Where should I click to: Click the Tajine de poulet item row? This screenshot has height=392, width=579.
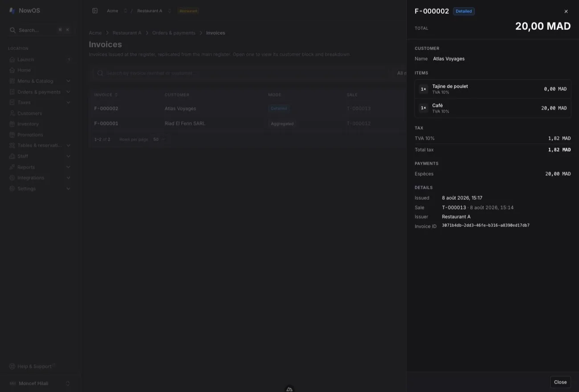tap(493, 89)
